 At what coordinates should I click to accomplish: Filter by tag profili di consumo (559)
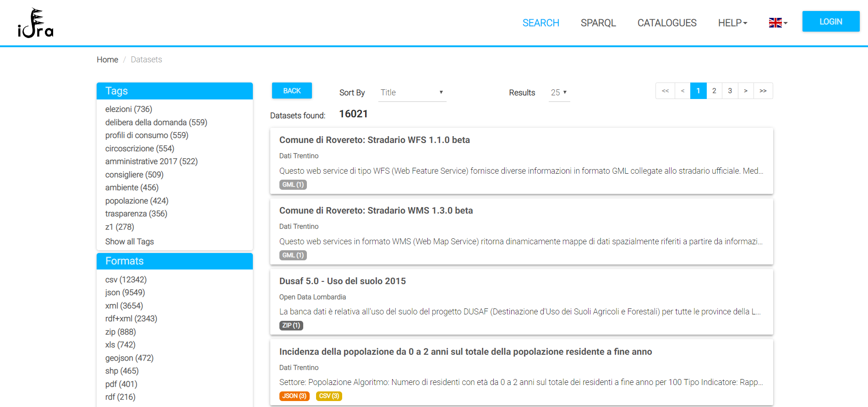click(x=147, y=135)
